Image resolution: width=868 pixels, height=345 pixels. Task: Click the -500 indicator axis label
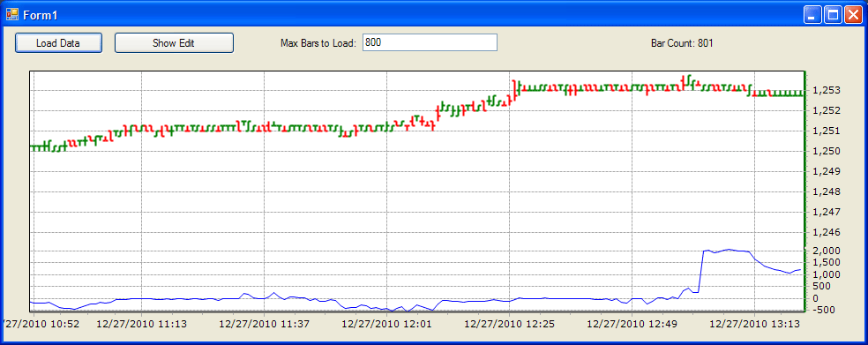coord(823,310)
